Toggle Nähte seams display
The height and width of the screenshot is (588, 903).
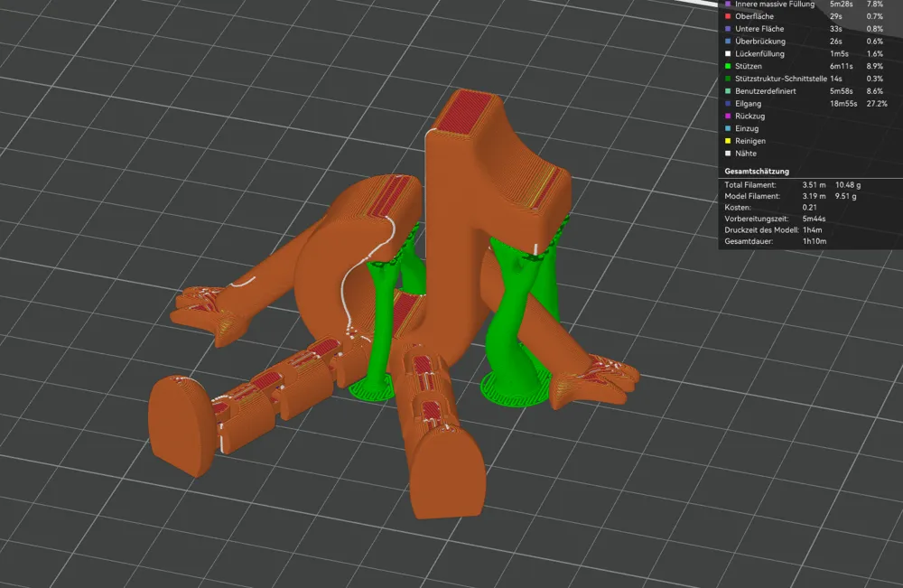click(746, 154)
